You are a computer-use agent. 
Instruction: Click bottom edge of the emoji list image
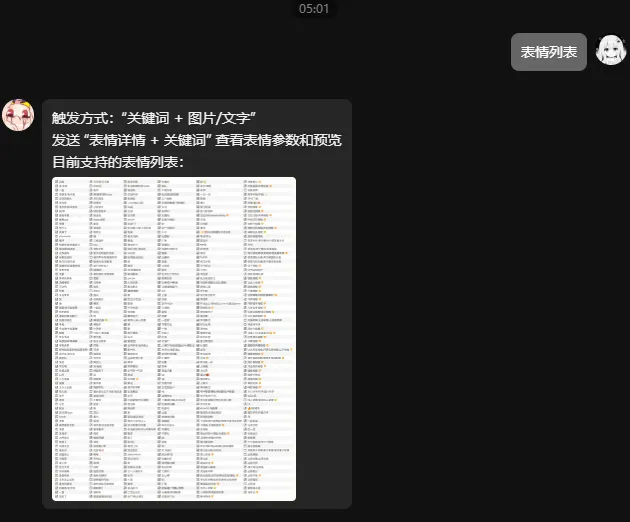[x=174, y=498]
